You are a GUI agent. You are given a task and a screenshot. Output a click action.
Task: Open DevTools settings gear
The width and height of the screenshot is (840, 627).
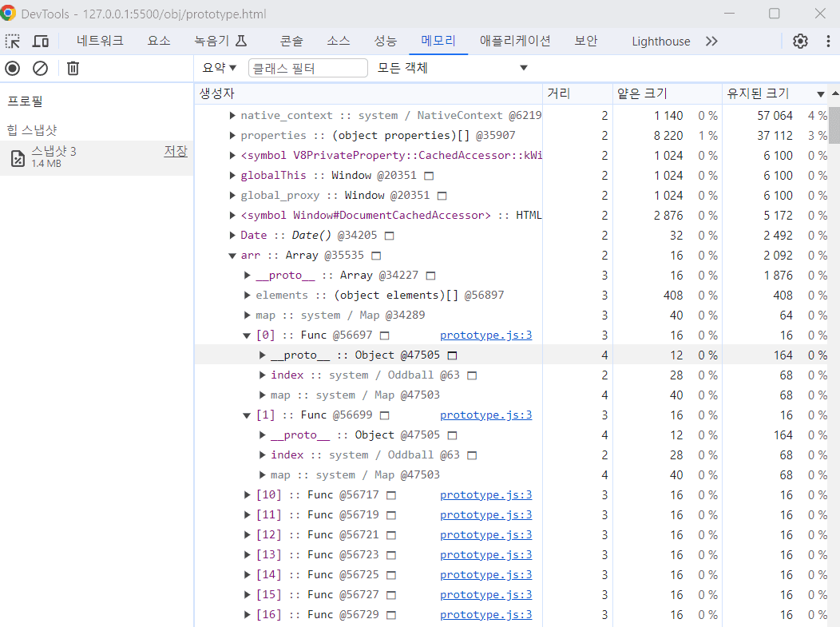(x=800, y=42)
